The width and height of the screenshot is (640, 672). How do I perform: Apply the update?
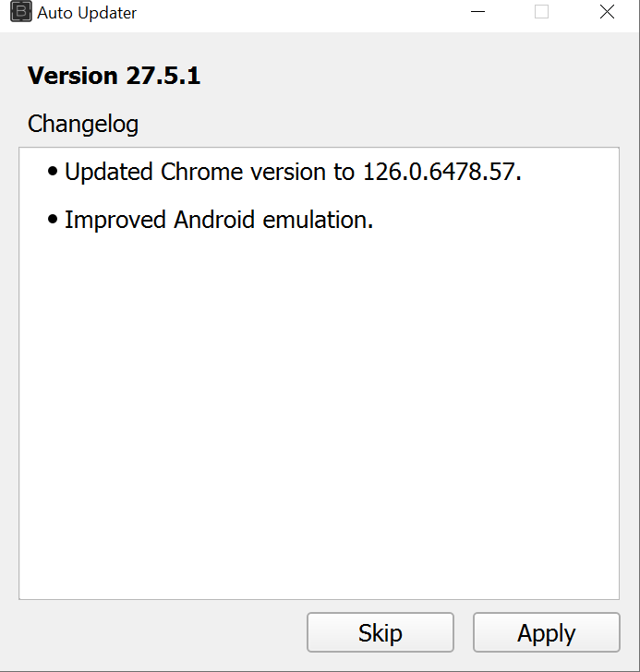coord(546,633)
